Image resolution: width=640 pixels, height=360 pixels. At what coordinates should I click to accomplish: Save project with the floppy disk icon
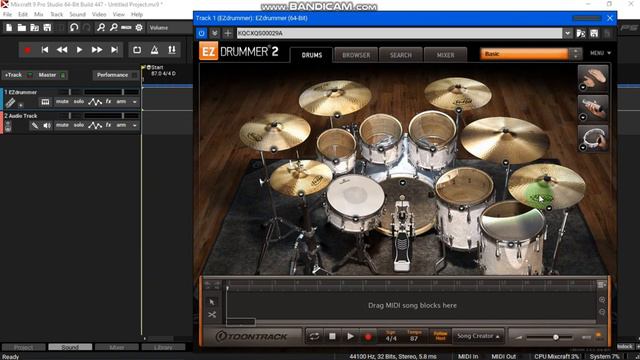pos(47,28)
